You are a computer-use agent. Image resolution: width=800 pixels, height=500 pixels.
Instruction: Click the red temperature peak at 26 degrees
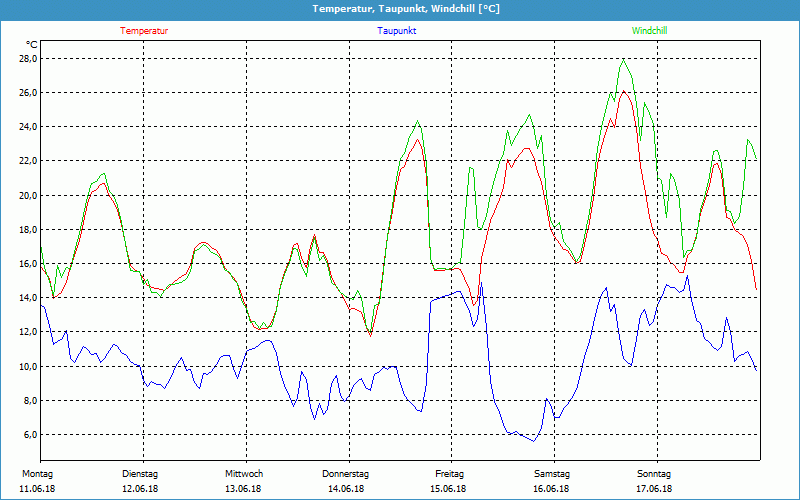pyautogui.click(x=623, y=91)
